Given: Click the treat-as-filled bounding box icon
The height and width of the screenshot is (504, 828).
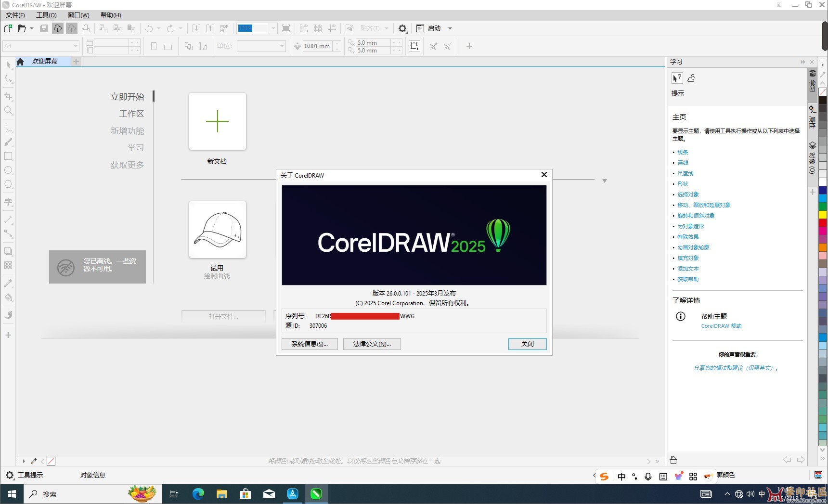Looking at the screenshot, I should pos(414,46).
